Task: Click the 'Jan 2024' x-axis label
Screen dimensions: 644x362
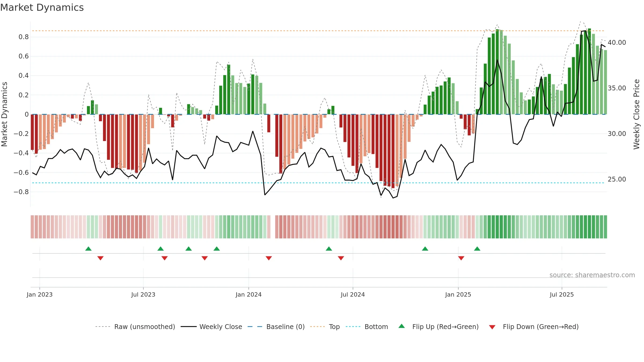Action: pos(248,294)
